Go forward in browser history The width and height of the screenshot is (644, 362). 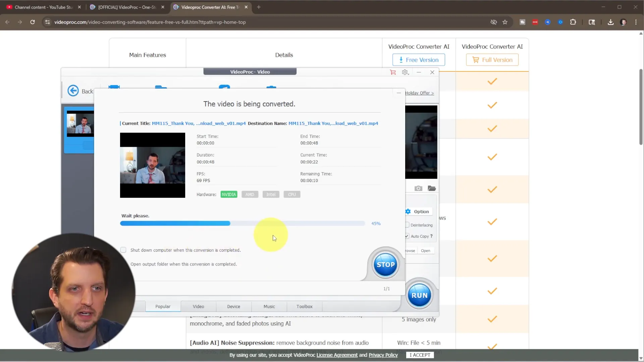pos(20,22)
